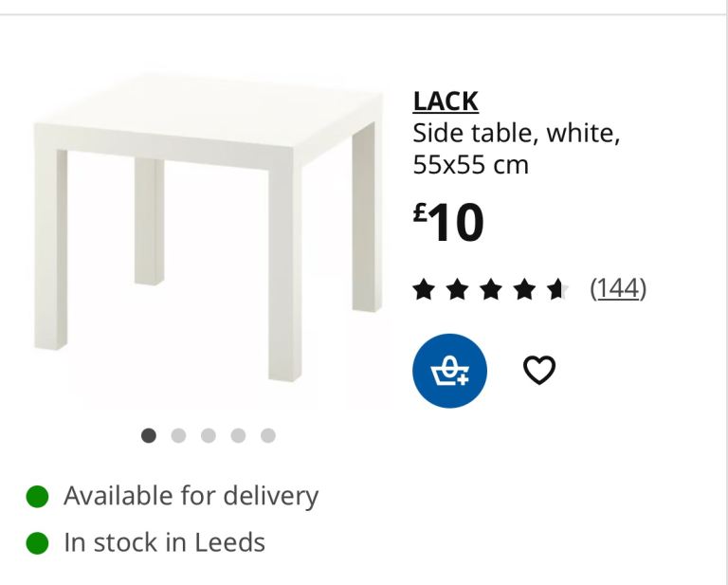Click the middle star of the rating

(490, 289)
